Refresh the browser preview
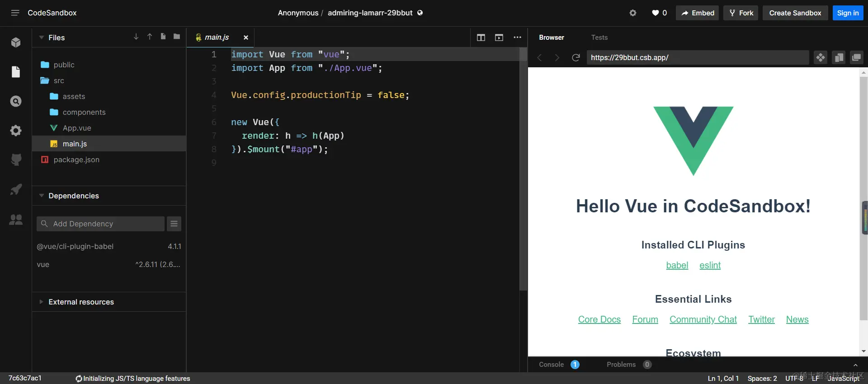 576,57
